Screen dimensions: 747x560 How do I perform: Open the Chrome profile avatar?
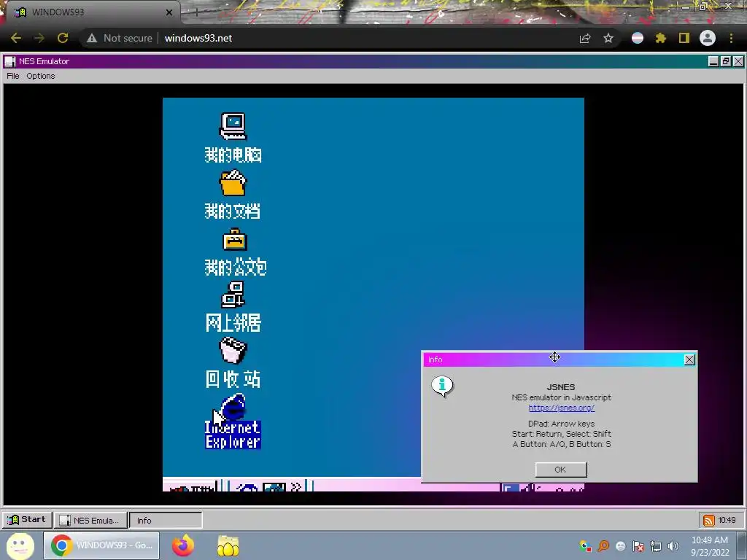708,38
